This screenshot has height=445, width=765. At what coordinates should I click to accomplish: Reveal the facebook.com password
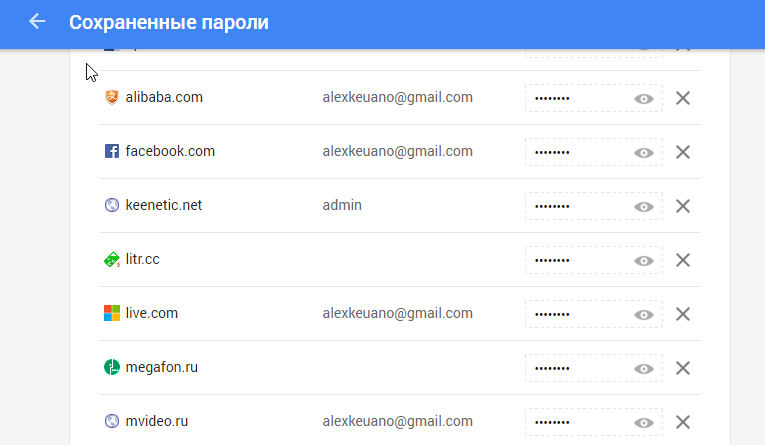pyautogui.click(x=644, y=152)
